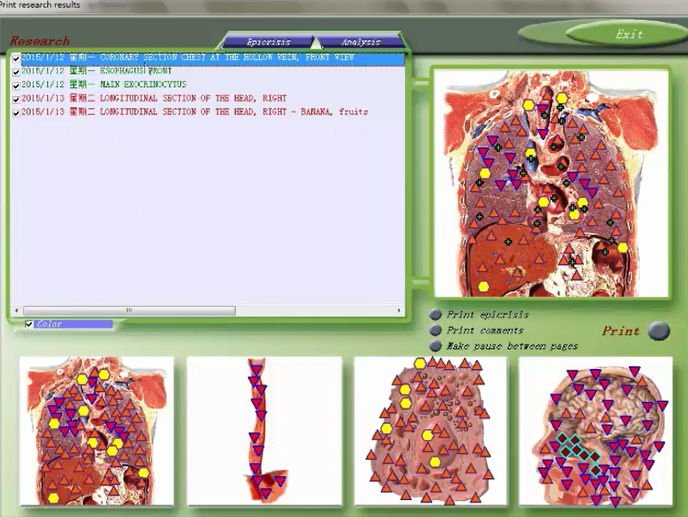Select the Main Exocrinocytus research entry

(104, 85)
